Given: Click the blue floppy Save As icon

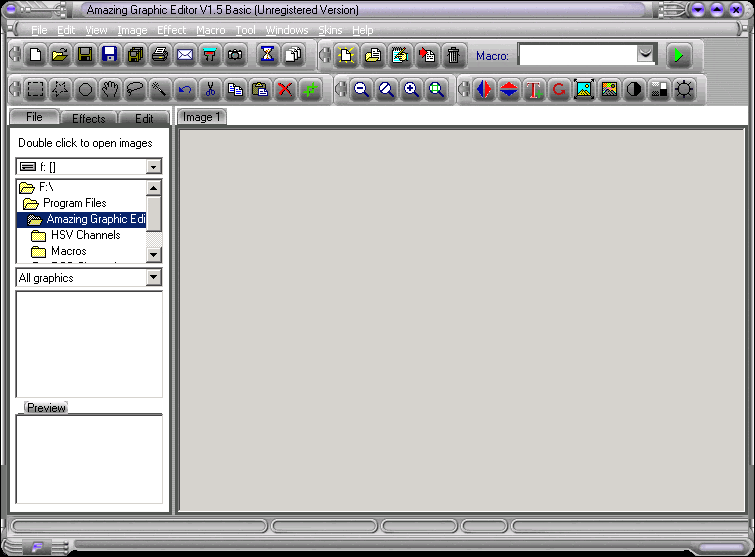Looking at the screenshot, I should pos(110,55).
